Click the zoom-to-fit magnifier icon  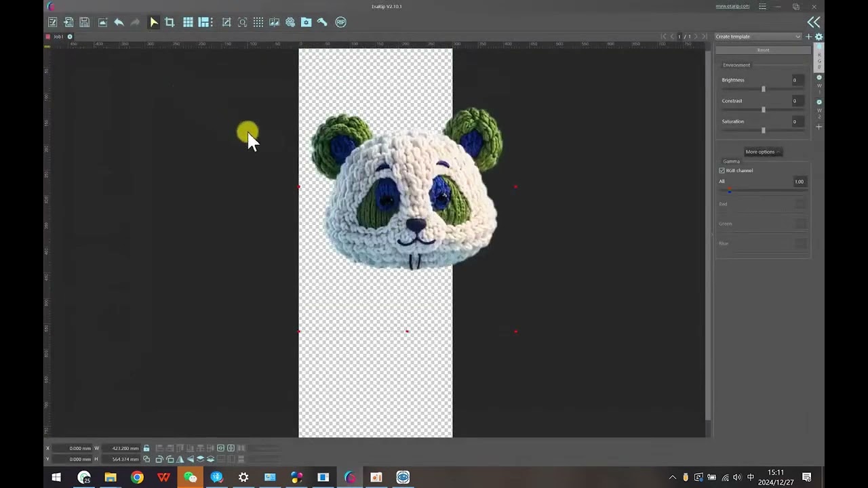click(243, 22)
